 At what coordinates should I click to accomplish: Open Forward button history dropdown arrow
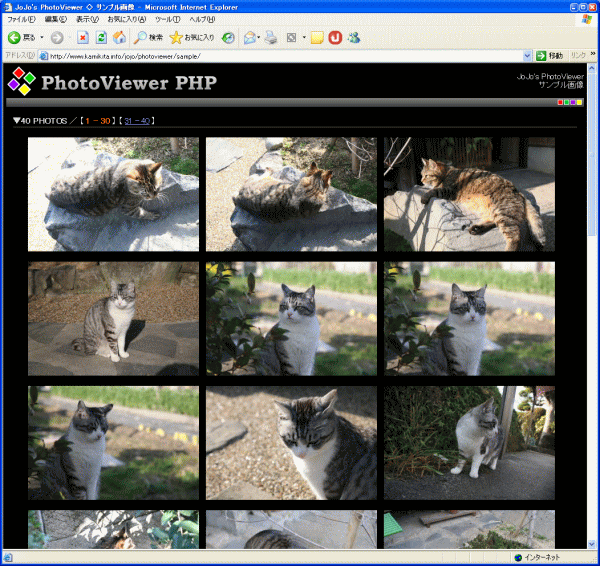tap(70, 38)
